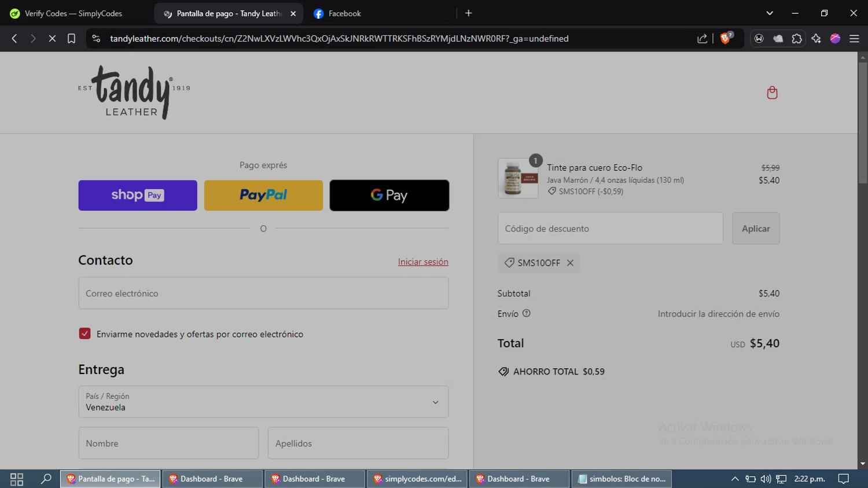Image resolution: width=868 pixels, height=488 pixels.
Task: Open the tab search down-arrow
Action: click(770, 13)
